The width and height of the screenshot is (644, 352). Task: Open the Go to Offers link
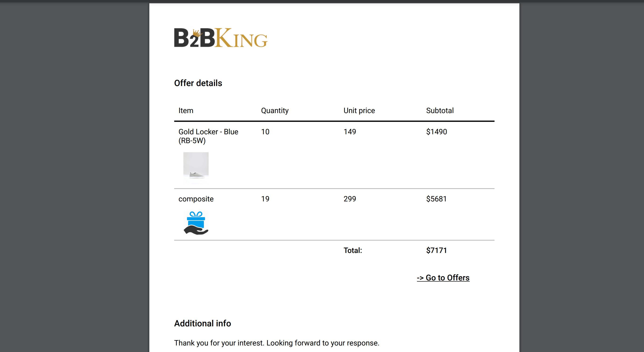(x=442, y=277)
